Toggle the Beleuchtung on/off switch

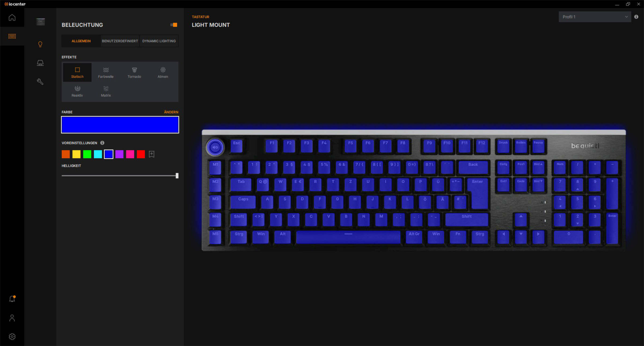[x=174, y=25]
